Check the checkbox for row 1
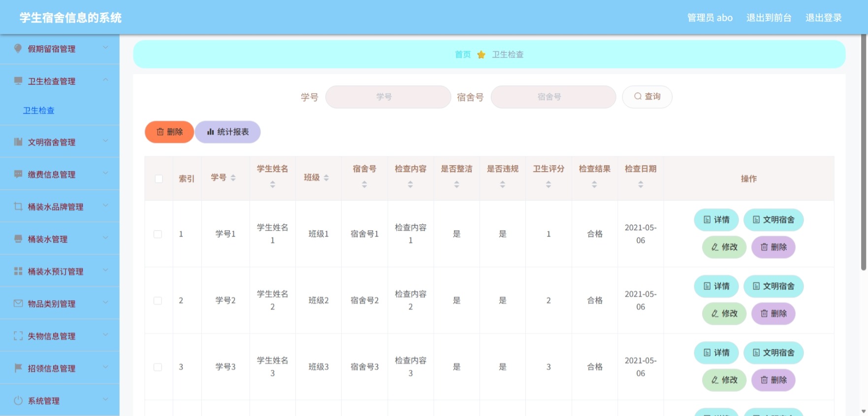Screen dimensions: 868x416 158,234
